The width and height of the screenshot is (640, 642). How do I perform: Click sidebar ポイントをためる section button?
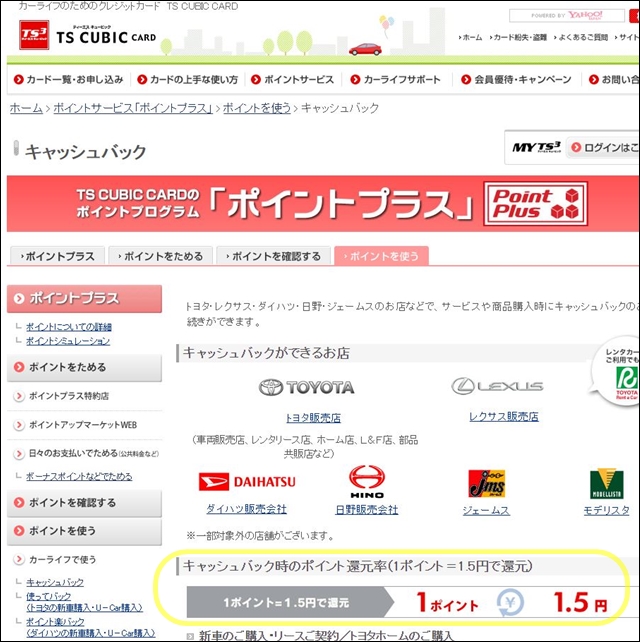[84, 367]
